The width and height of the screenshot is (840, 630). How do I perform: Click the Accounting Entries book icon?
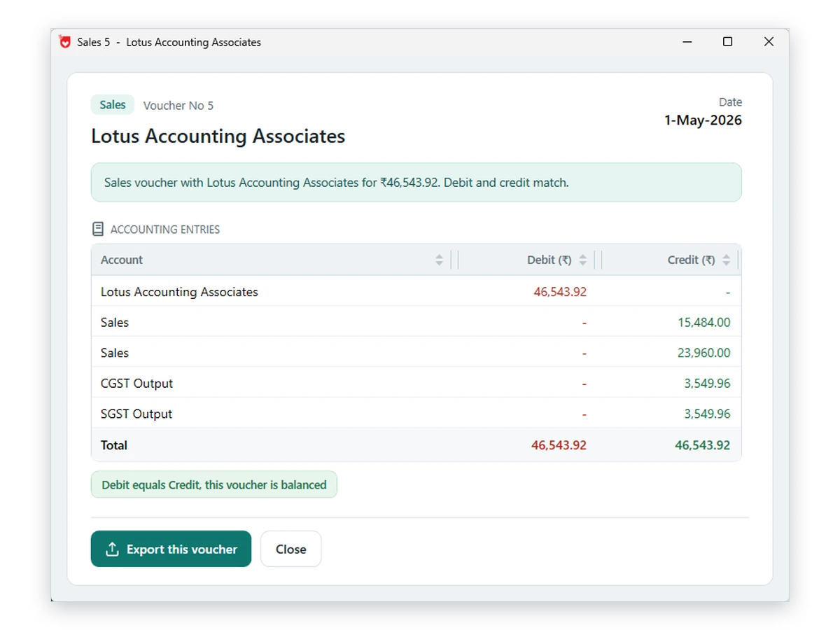[98, 229]
